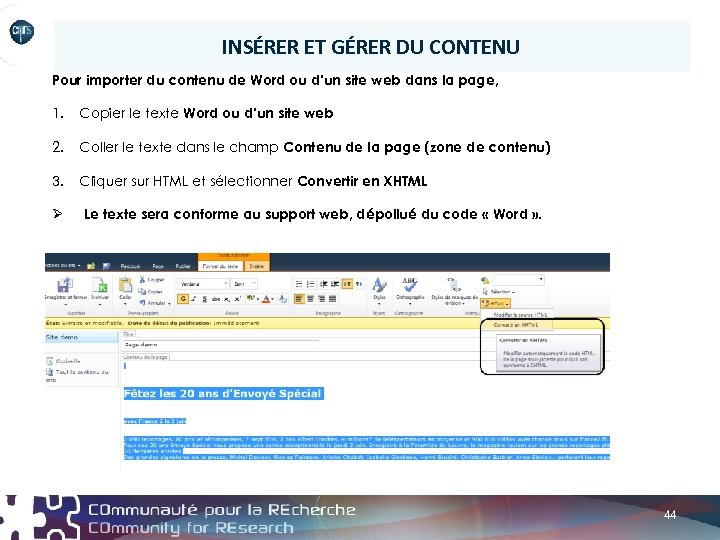Toggle Gras bold formatting
This screenshot has width=720, height=540.
click(183, 299)
